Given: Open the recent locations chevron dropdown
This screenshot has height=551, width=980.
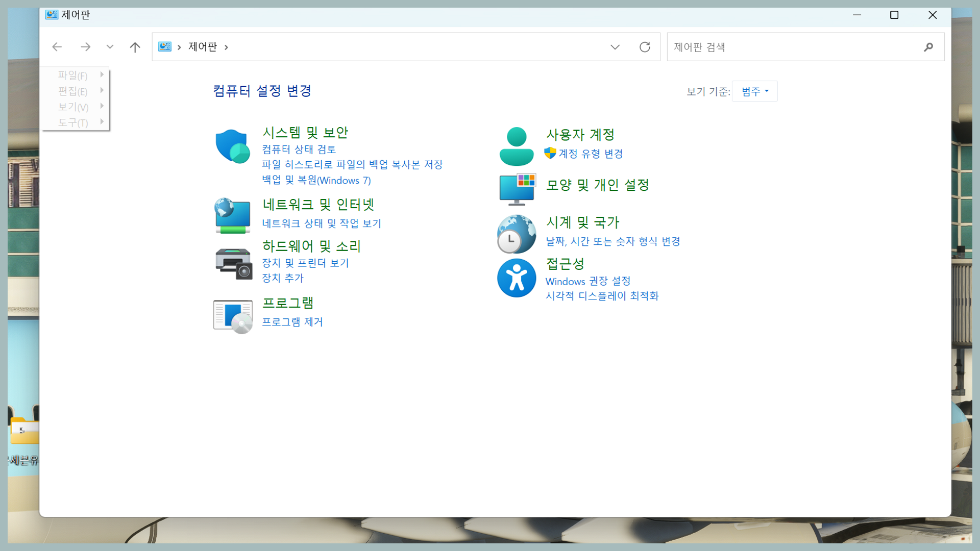Looking at the screenshot, I should click(110, 47).
